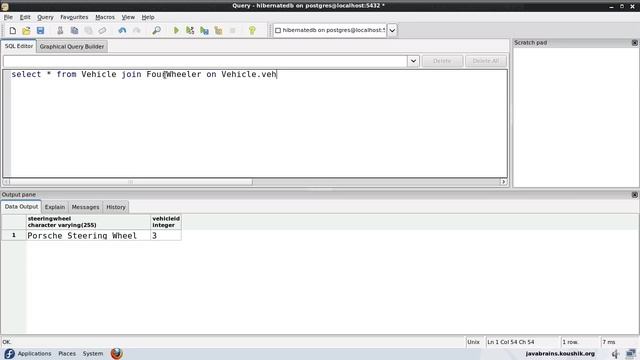Click the Delete All button

pyautogui.click(x=486, y=61)
